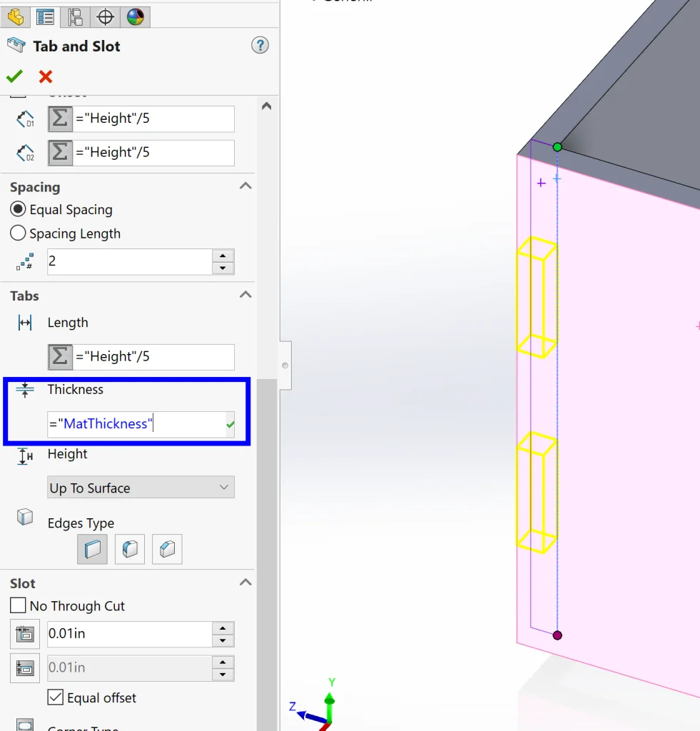Click the Tab and Slot feature icon
700x731 pixels.
click(16, 46)
